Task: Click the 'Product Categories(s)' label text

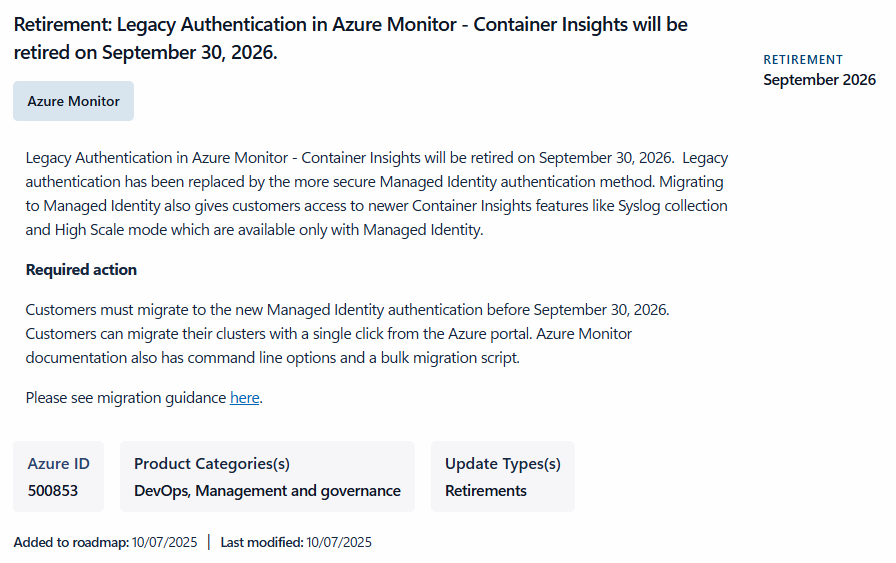Action: point(212,464)
